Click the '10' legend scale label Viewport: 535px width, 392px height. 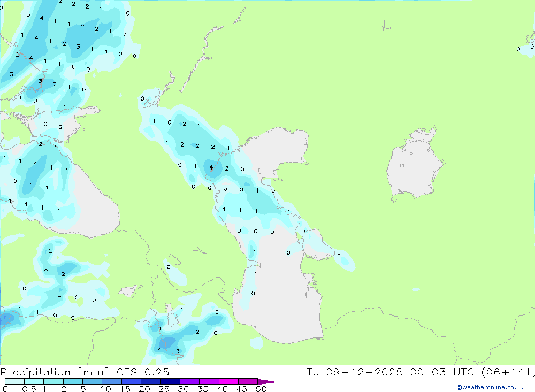(105, 389)
